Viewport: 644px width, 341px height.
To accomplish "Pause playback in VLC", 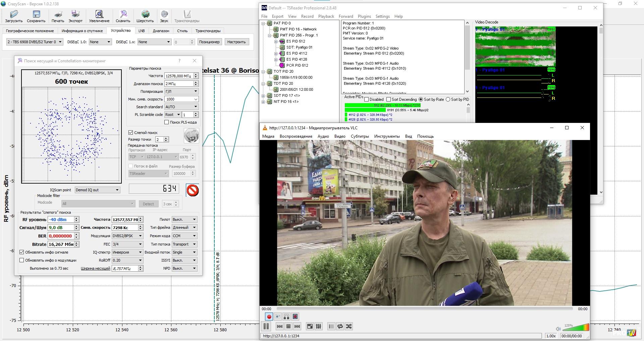I will [x=266, y=326].
